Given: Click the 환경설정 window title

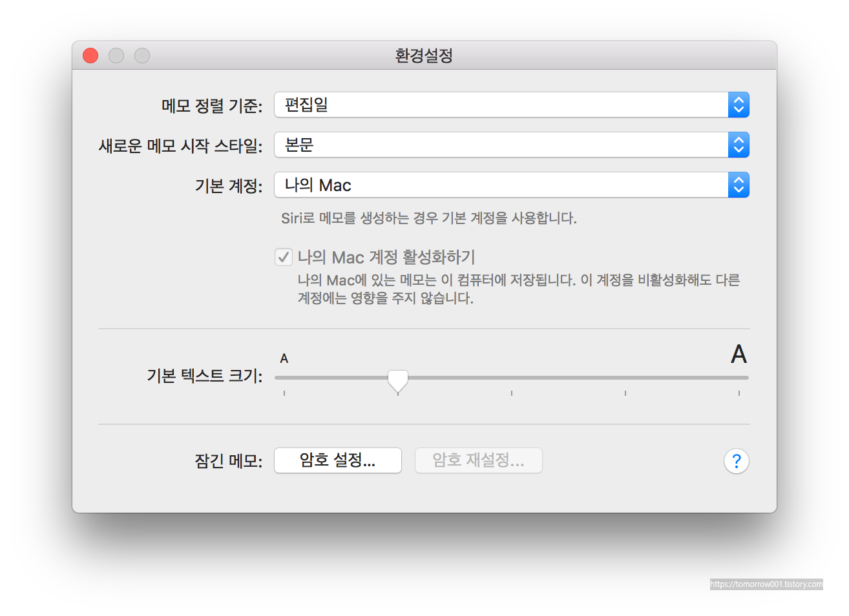Looking at the screenshot, I should click(x=424, y=56).
